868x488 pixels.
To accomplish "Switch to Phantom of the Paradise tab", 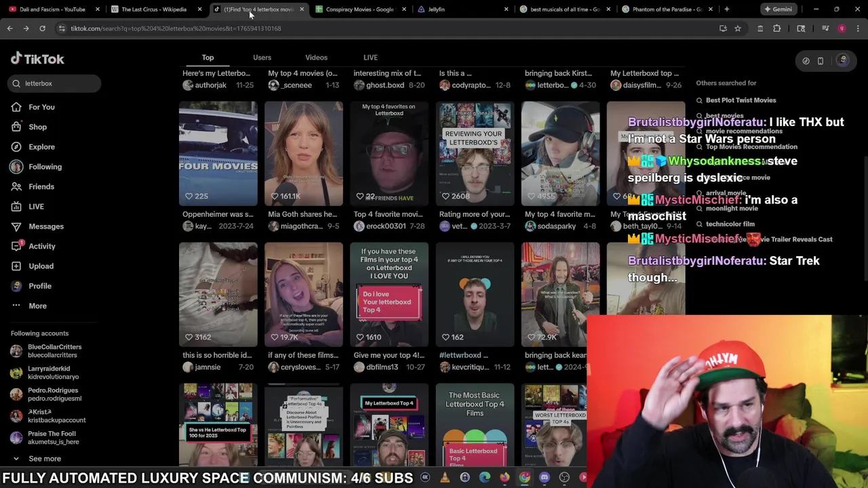I will point(667,9).
